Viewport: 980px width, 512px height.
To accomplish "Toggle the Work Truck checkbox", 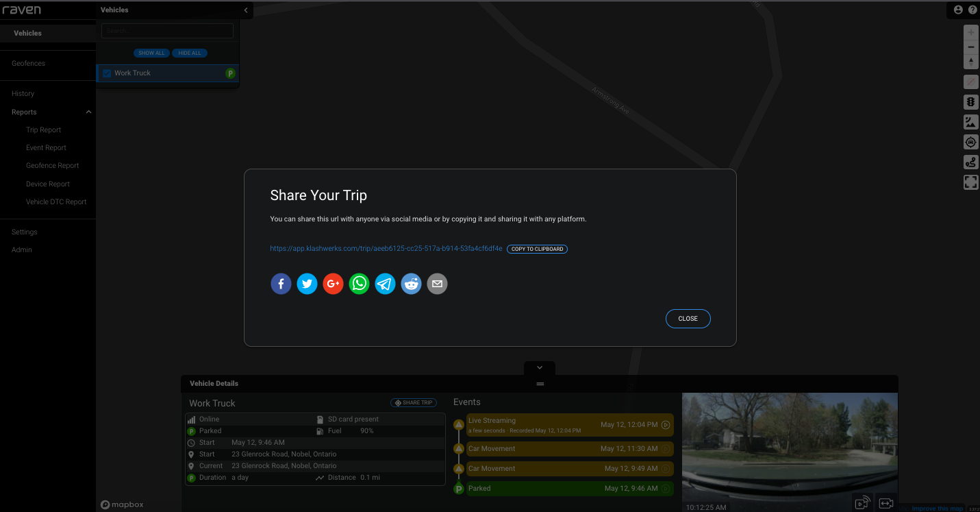I will coord(107,73).
